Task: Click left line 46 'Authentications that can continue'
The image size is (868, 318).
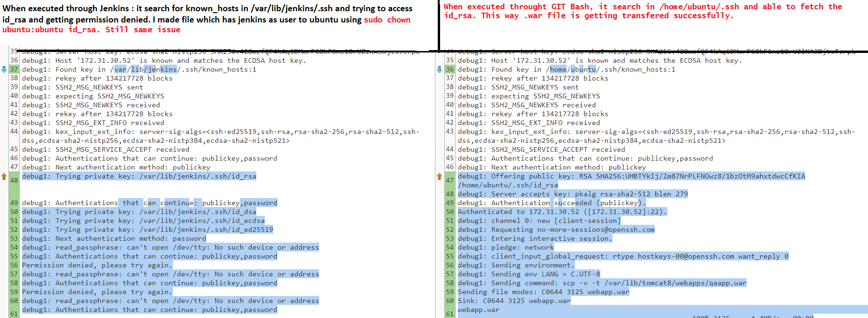Action: tap(150, 158)
